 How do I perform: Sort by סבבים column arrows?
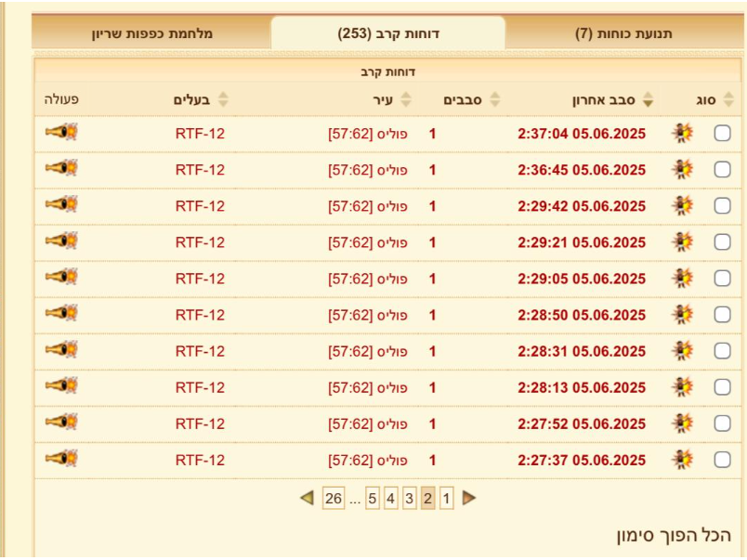495,99
